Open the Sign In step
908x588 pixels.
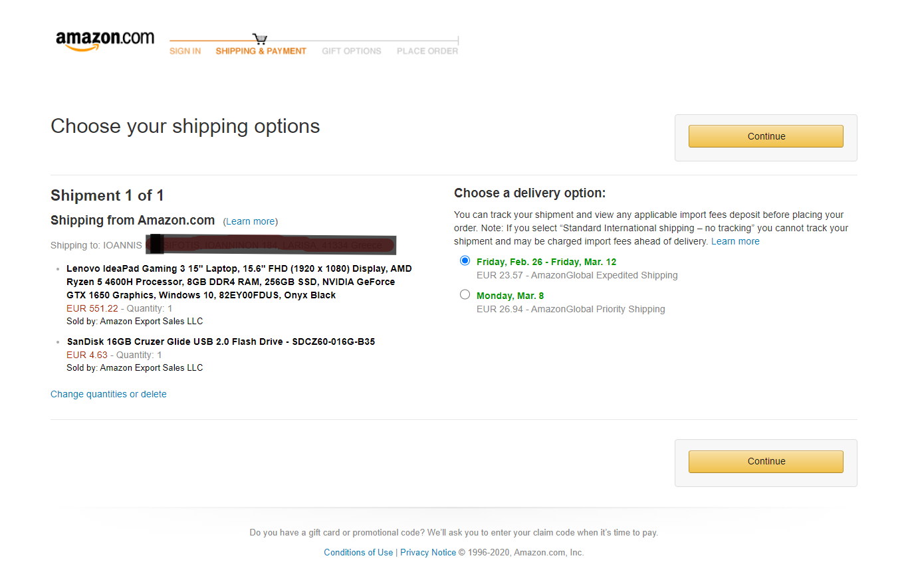click(185, 51)
